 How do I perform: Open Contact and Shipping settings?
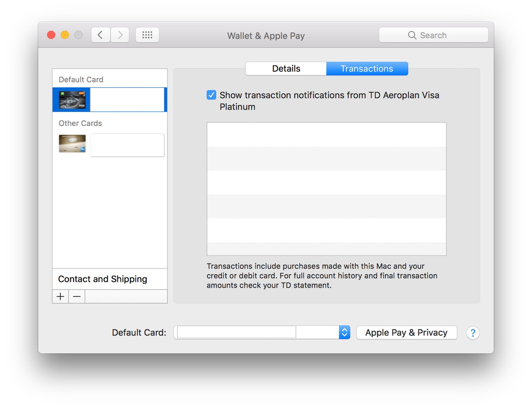pyautogui.click(x=102, y=279)
